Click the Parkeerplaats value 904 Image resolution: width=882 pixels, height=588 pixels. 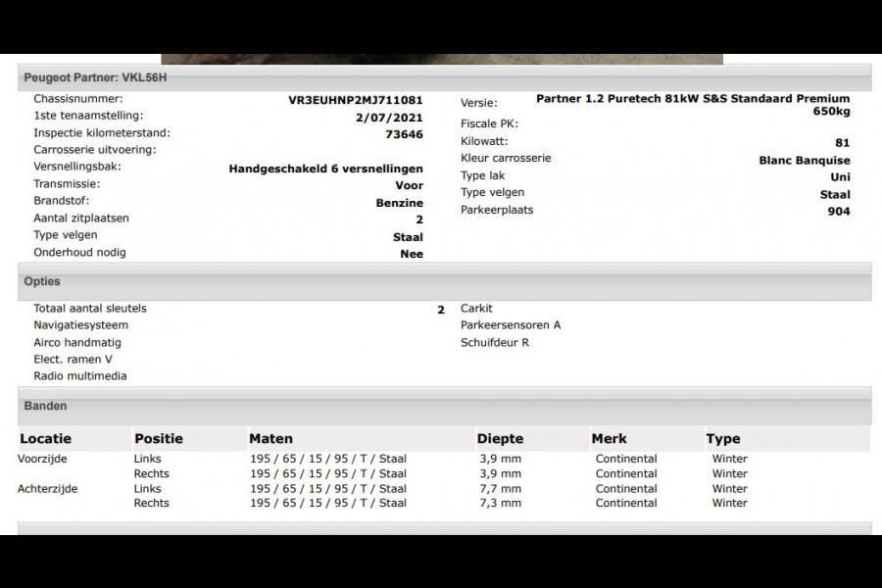[838, 212]
